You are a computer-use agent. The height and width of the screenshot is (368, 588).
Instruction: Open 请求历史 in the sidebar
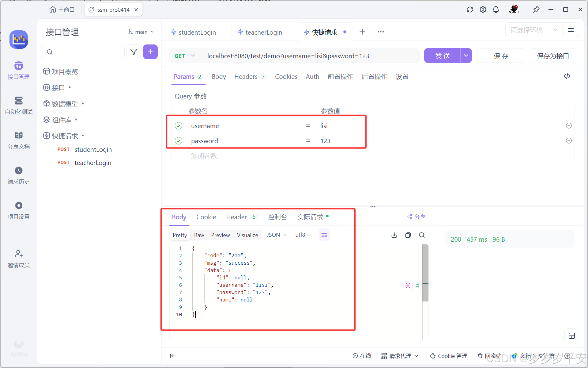click(x=19, y=175)
